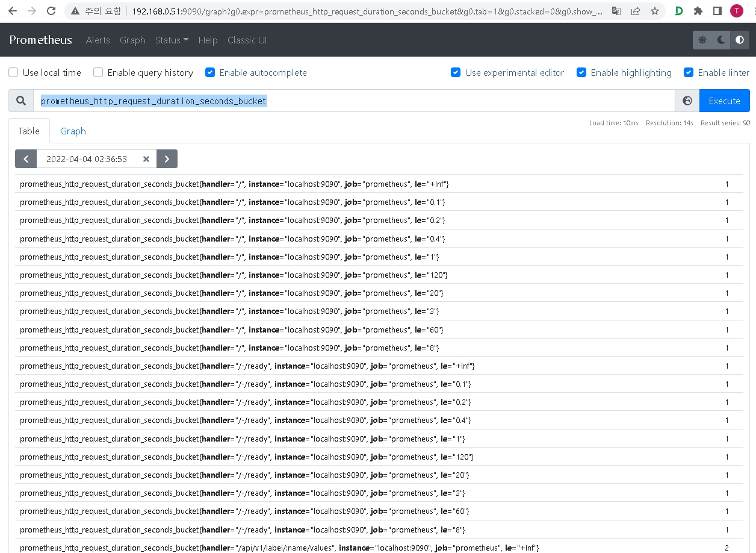Select the handler="/-/ready" le="0.4" series row

tap(379, 420)
